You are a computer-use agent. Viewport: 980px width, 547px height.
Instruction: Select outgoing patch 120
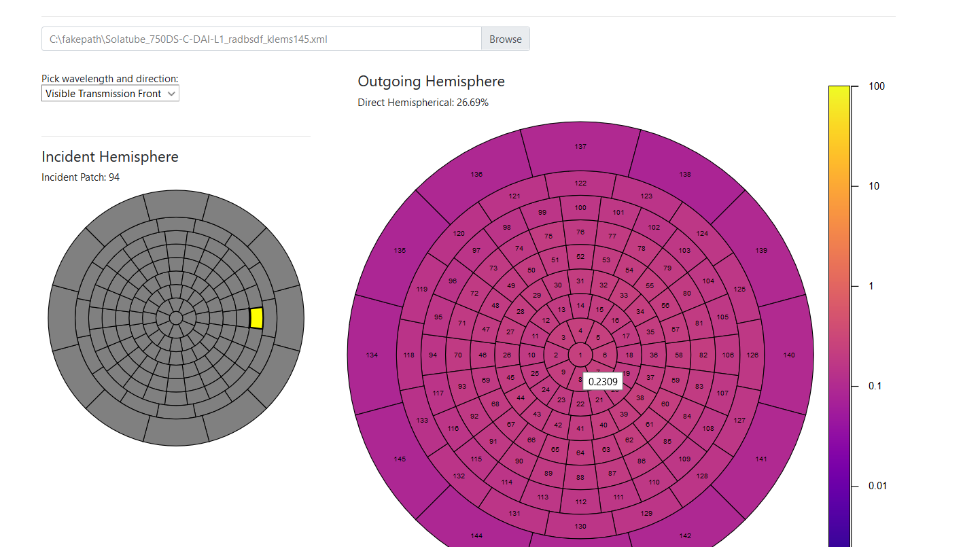(459, 234)
